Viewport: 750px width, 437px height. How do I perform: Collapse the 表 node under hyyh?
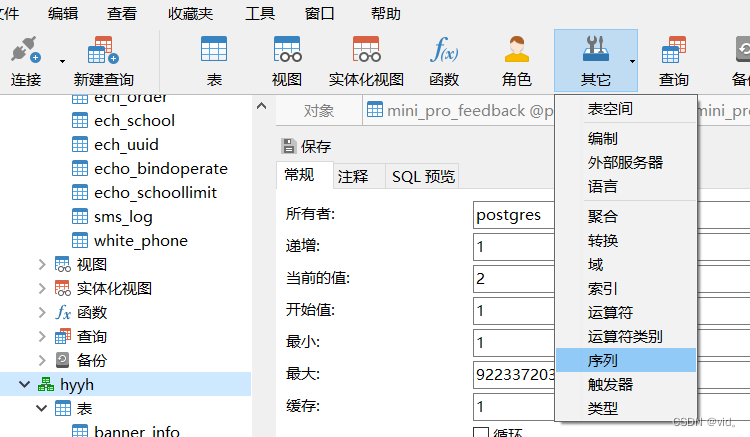click(x=42, y=408)
